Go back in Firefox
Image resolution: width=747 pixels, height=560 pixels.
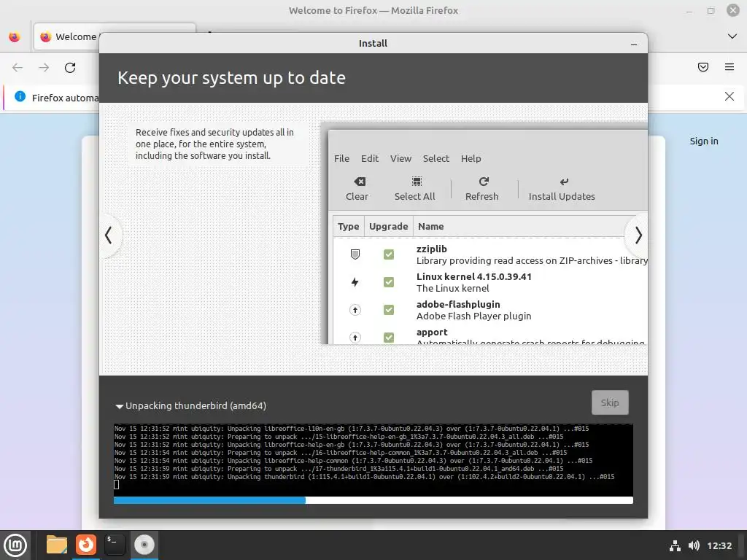[18, 68]
